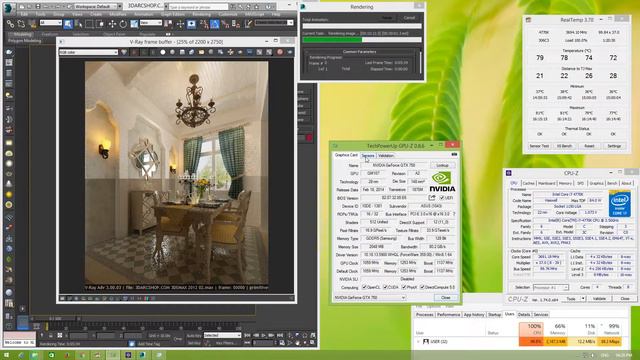The image size is (640, 360).
Task: Click Lookup button in GPU-Z
Action: 442,165
